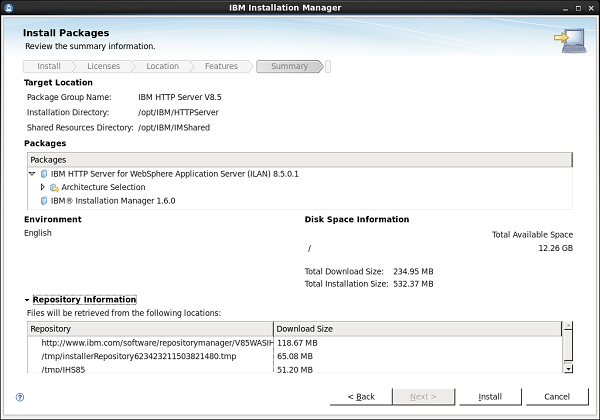The width and height of the screenshot is (600, 420).
Task: Go to the Install wizard step
Action: 48,66
